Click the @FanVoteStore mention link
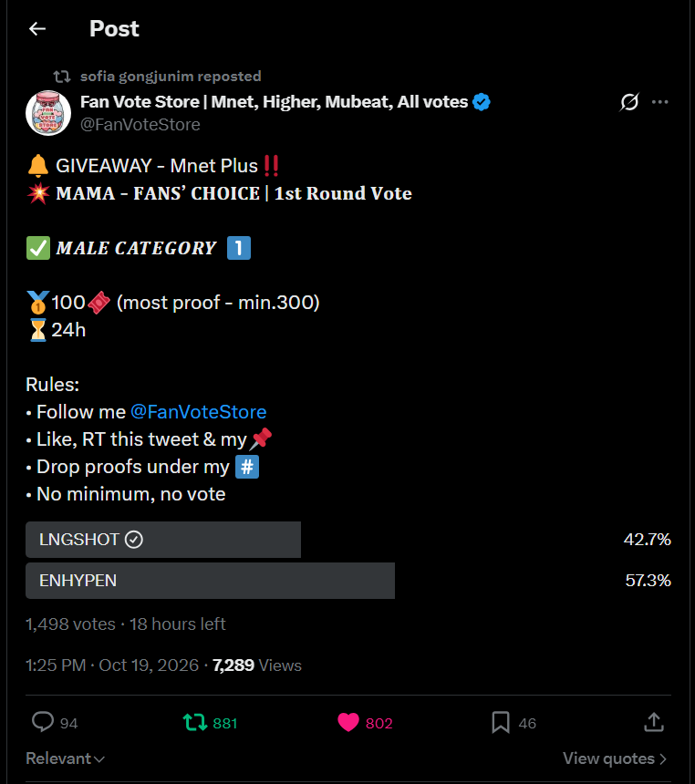 point(198,412)
